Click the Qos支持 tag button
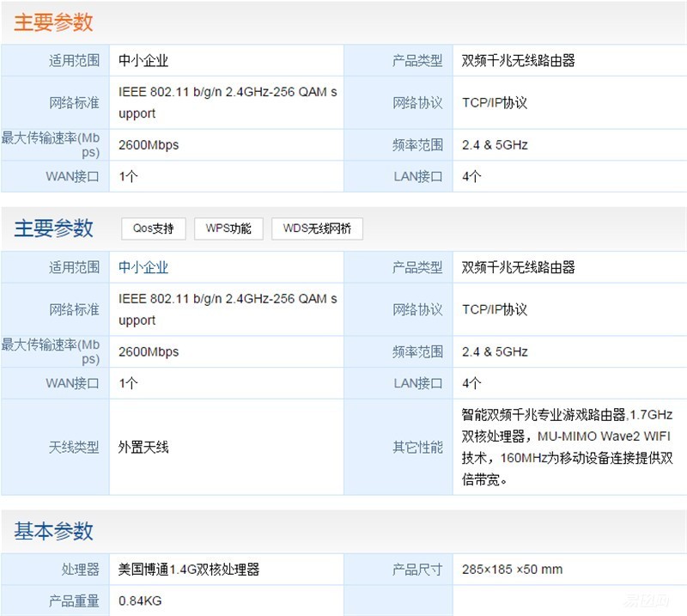Viewport: 687px width, 616px height. [154, 229]
